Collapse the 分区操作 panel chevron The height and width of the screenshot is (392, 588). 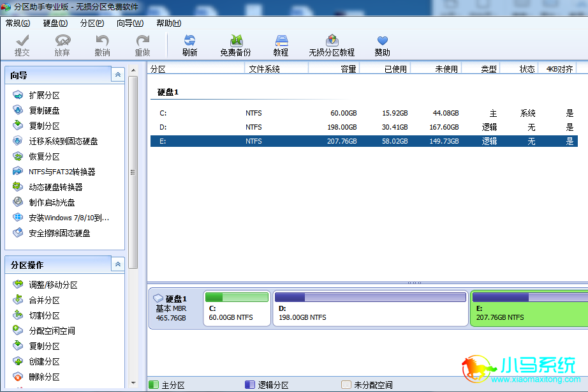point(118,264)
